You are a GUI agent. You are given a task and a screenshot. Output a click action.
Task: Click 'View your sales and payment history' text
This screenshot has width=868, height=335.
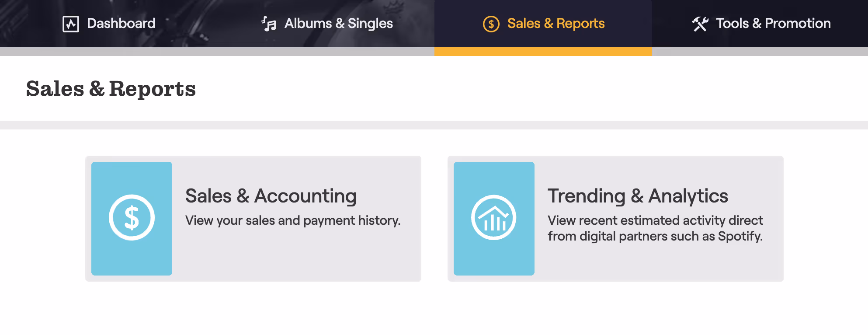point(293,220)
